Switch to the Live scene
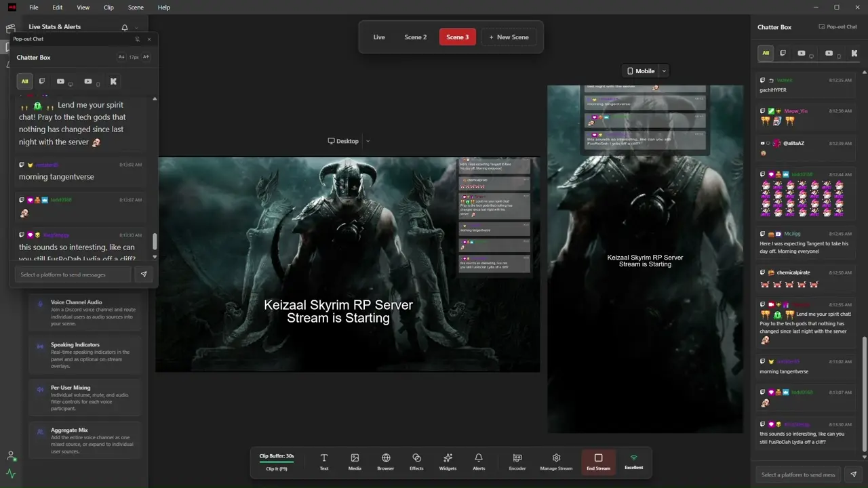868x488 pixels. 379,37
